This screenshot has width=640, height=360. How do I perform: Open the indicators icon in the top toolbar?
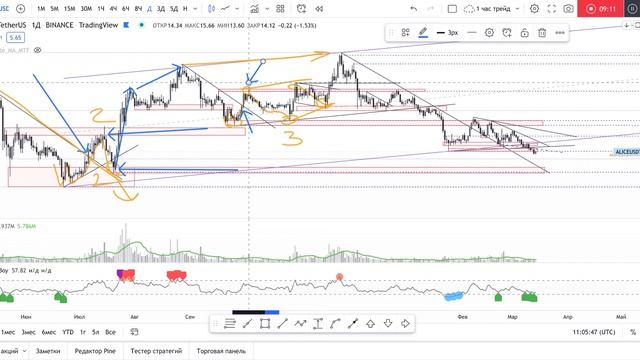(x=254, y=9)
